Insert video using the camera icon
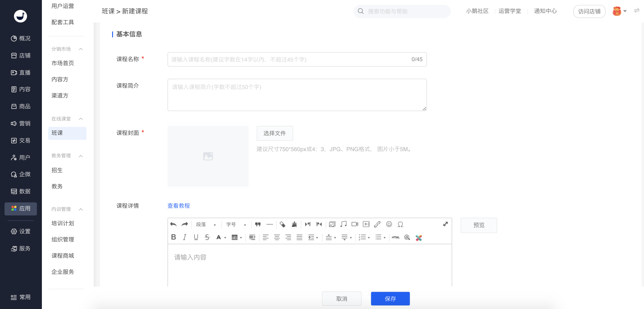The width and height of the screenshot is (644, 309). point(355,224)
